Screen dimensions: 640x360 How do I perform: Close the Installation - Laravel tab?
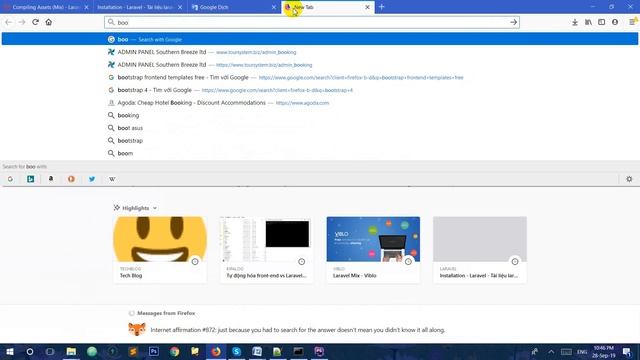pos(180,7)
